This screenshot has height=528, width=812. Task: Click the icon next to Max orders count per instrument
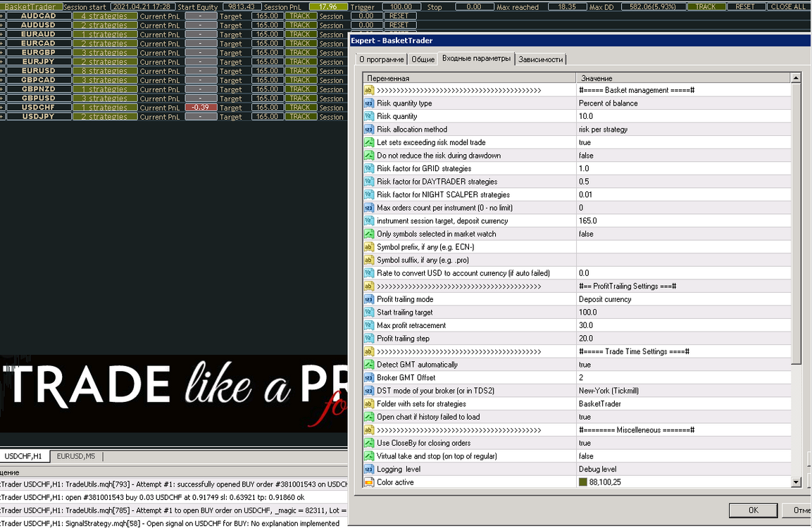369,208
